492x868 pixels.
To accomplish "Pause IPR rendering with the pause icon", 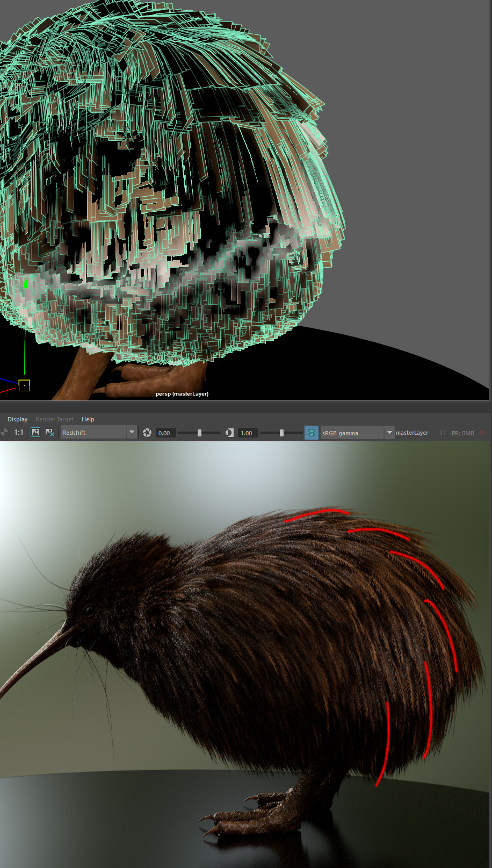I will (443, 433).
